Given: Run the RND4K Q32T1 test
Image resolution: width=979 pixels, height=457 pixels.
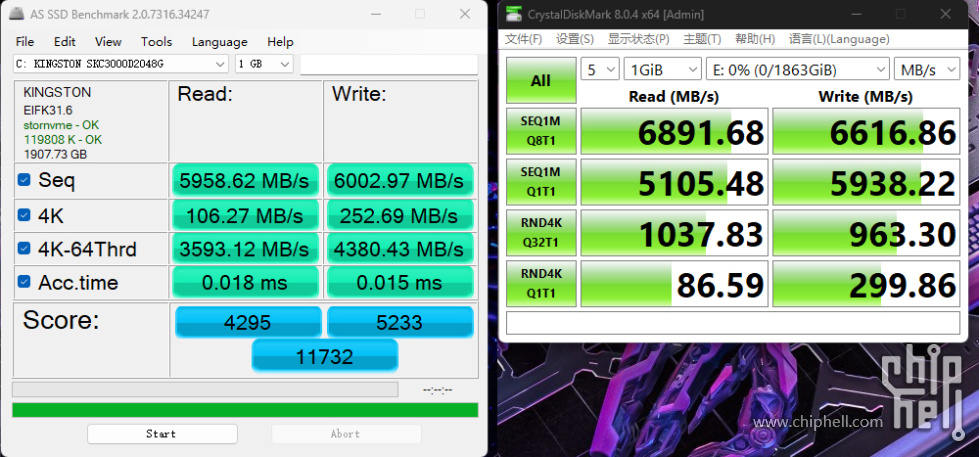Looking at the screenshot, I should pyautogui.click(x=540, y=233).
